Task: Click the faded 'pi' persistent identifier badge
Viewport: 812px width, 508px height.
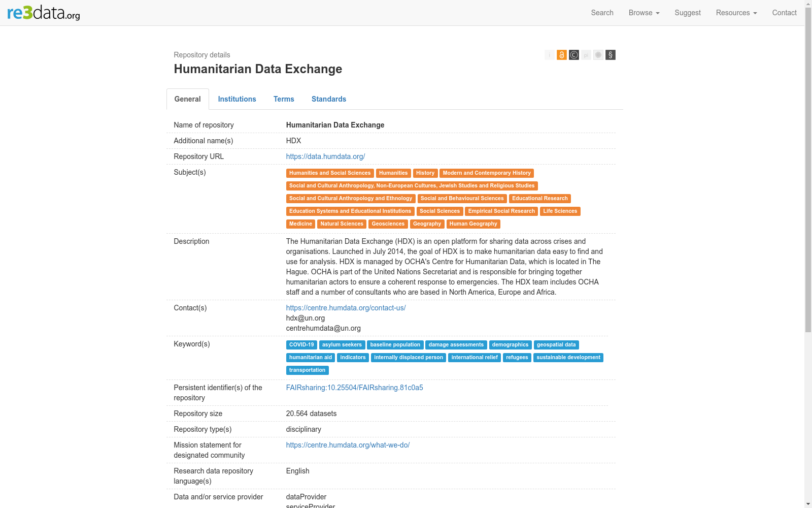Action: point(586,55)
